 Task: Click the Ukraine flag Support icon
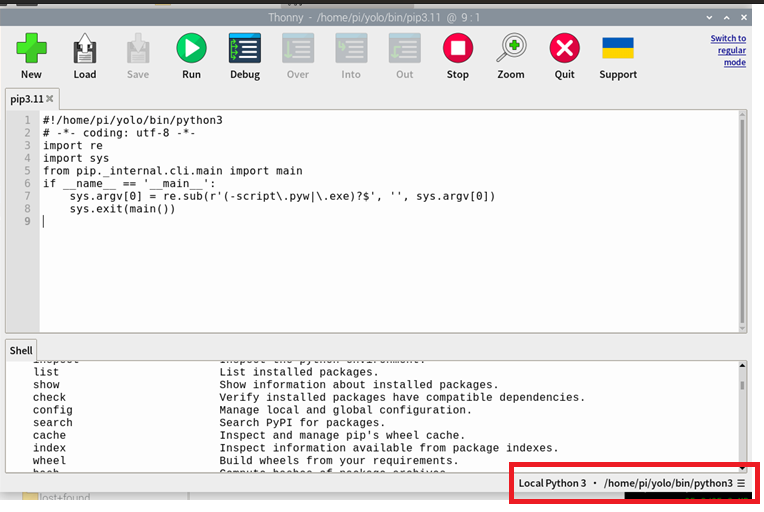618,48
